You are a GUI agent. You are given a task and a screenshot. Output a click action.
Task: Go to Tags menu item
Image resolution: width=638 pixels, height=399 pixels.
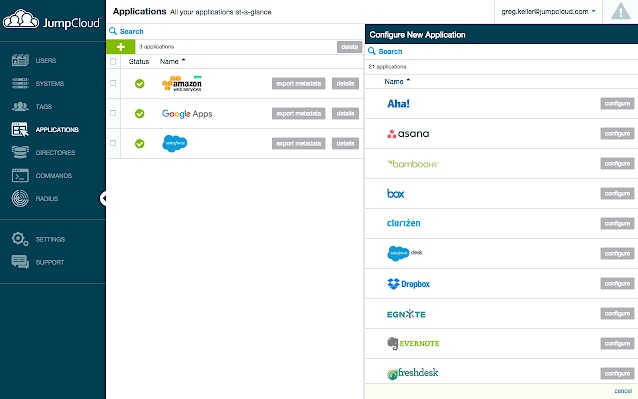point(44,107)
